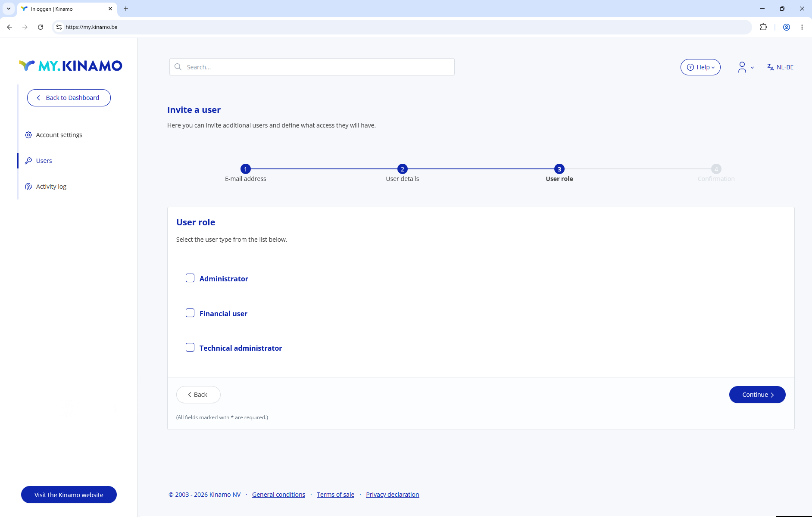This screenshot has height=517, width=812.
Task: Click the Financial user label
Action: pos(223,314)
